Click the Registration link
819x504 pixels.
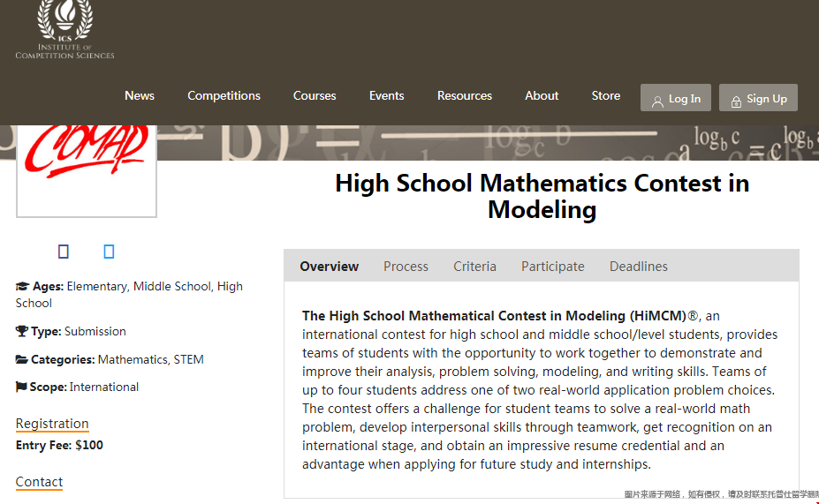pyautogui.click(x=52, y=424)
